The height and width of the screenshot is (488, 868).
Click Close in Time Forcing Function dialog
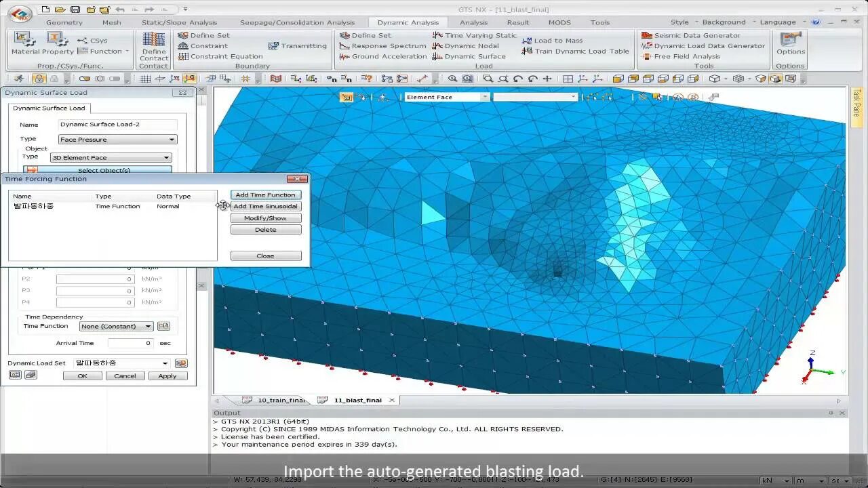266,256
